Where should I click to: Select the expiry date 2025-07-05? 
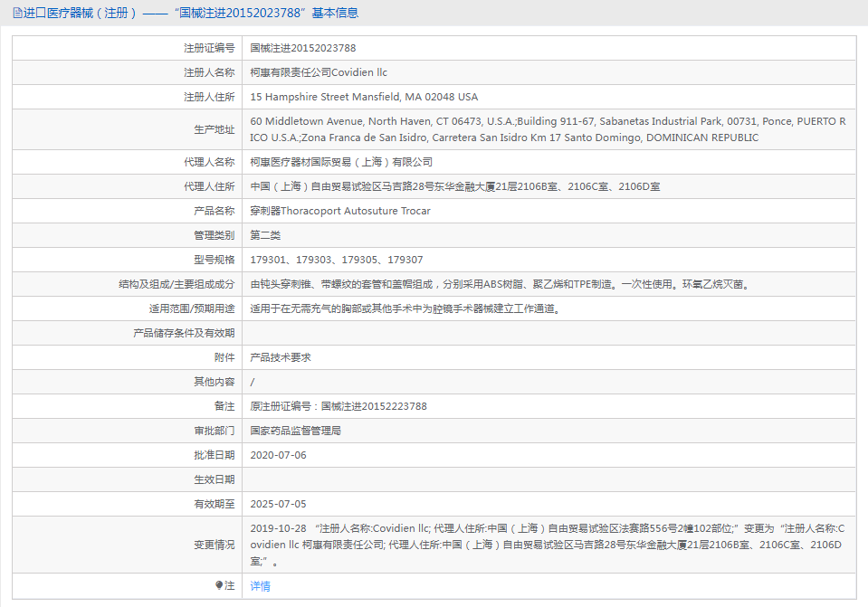coord(278,504)
